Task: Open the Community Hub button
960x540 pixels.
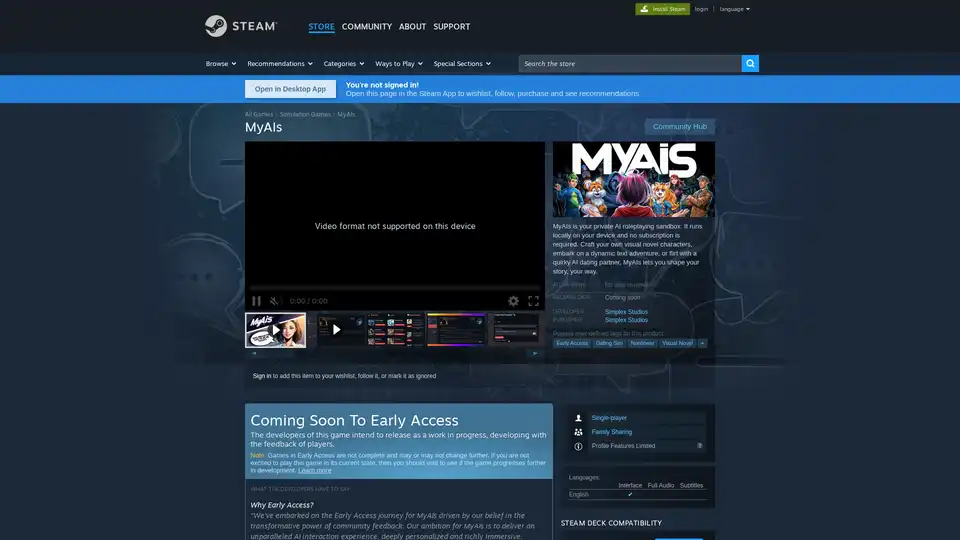Action: click(679, 127)
